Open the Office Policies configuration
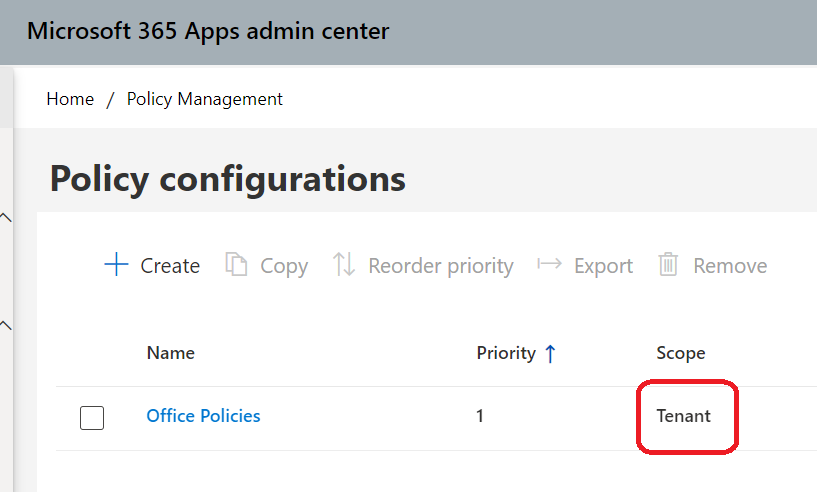The image size is (817, 492). (x=203, y=416)
